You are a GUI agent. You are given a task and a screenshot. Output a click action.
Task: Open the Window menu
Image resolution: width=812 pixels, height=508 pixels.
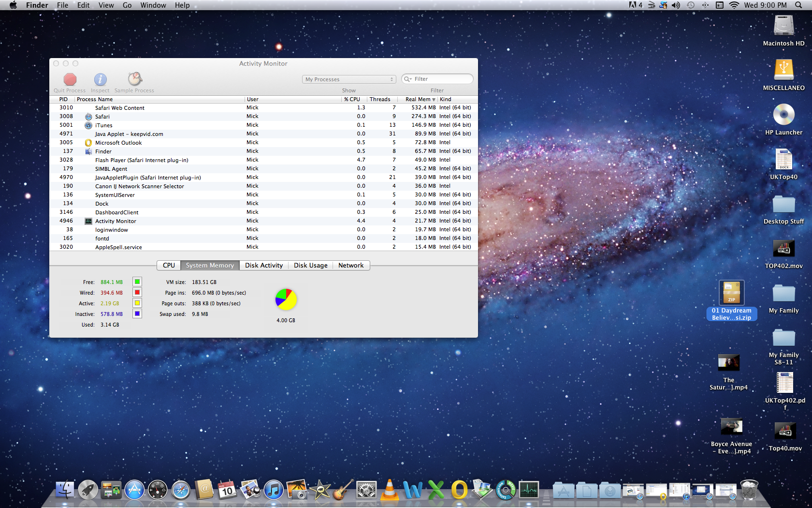pyautogui.click(x=153, y=5)
